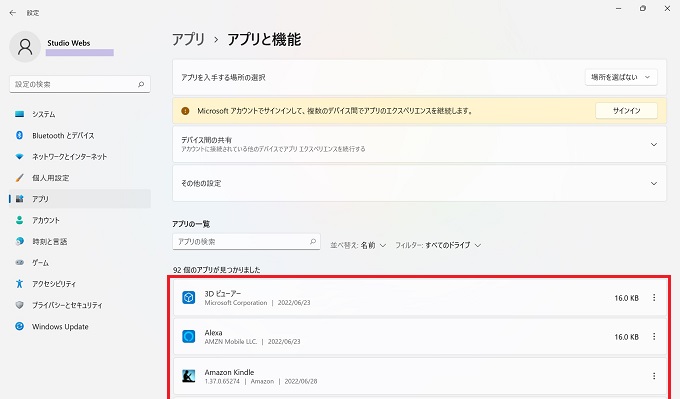Click the network Wi-Fi icon in sidebar
Image resolution: width=680 pixels, height=399 pixels.
[20, 157]
